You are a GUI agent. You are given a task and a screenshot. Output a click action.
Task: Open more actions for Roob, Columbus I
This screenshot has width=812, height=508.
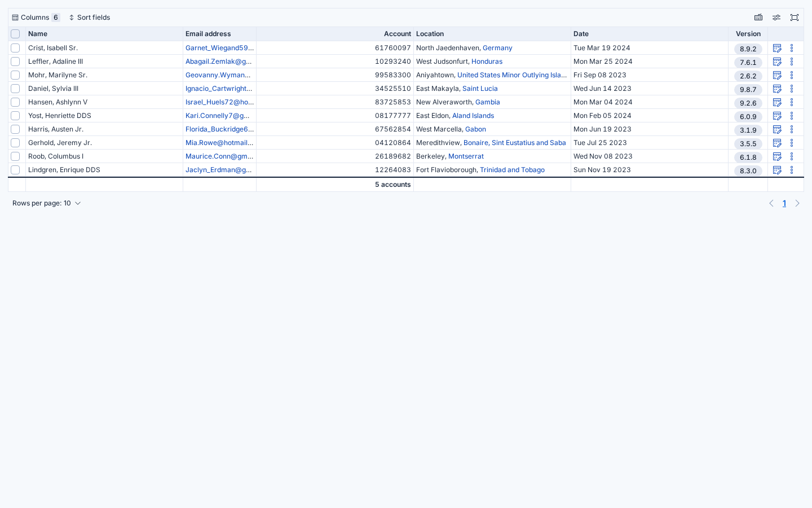click(x=792, y=156)
